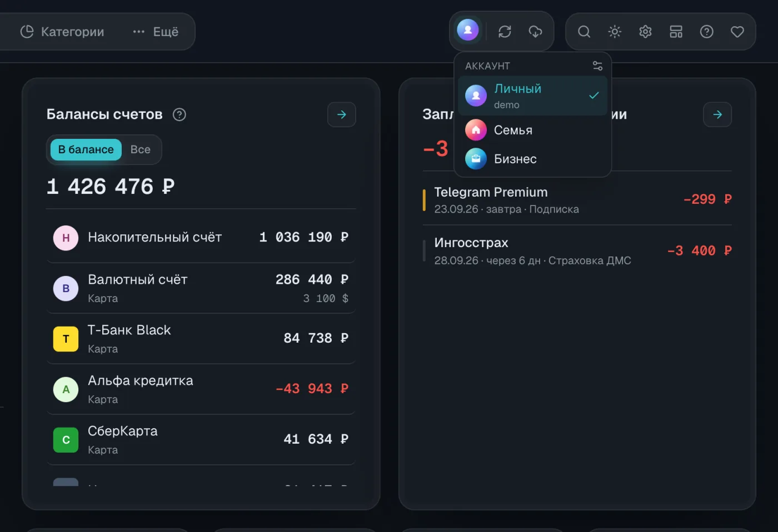The image size is (778, 532).
Task: Open Накопительный счёт account row
Action: point(201,238)
